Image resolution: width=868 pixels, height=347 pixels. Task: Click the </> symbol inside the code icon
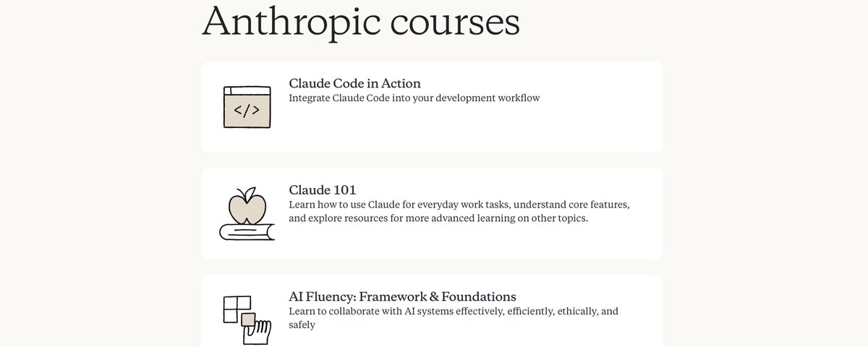click(247, 111)
